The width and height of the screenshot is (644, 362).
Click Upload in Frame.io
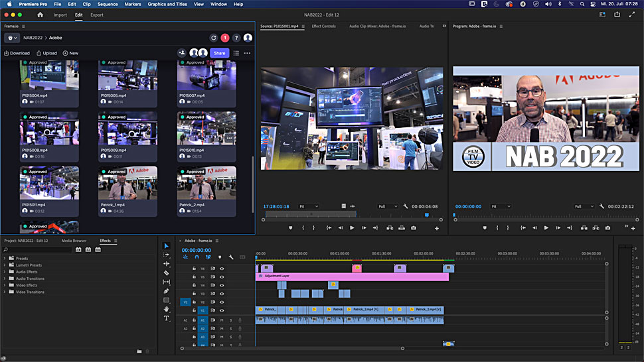pos(47,53)
